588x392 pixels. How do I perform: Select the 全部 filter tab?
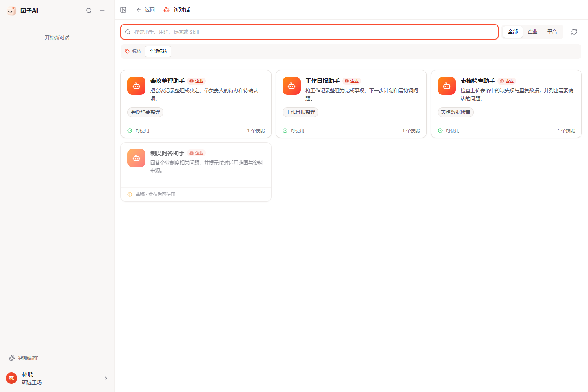point(513,32)
